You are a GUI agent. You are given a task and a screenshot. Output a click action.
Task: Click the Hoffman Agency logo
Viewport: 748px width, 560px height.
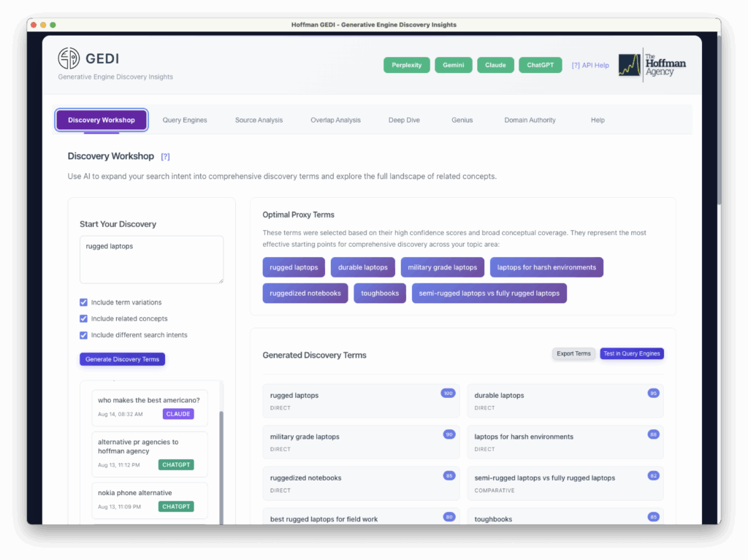point(652,65)
